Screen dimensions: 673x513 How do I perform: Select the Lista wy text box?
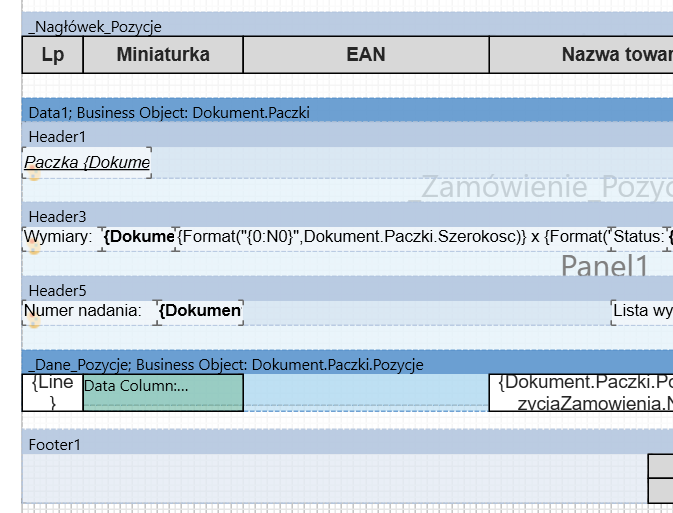tap(642, 311)
